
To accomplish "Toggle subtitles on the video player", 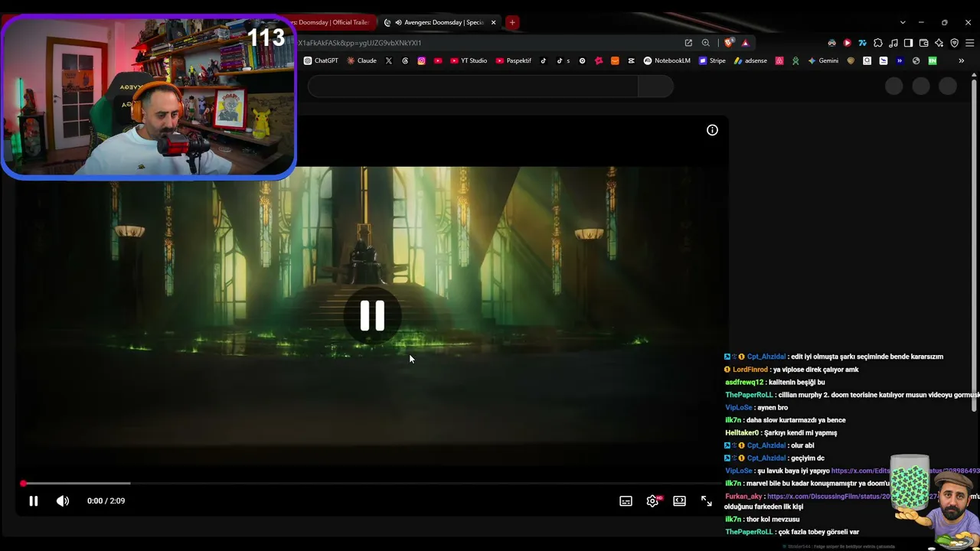I will (626, 501).
